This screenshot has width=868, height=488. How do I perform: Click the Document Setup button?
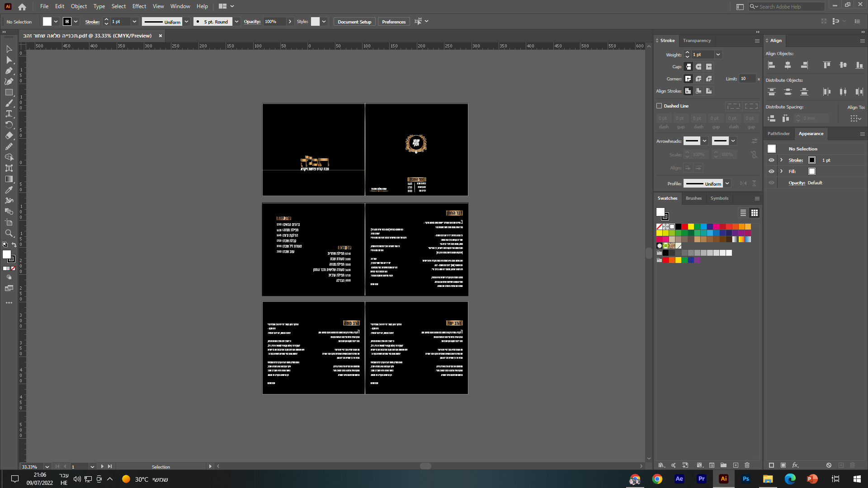click(x=354, y=22)
